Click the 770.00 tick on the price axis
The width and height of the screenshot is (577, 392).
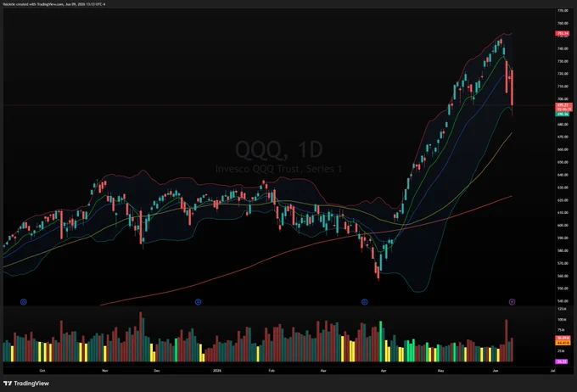point(563,11)
